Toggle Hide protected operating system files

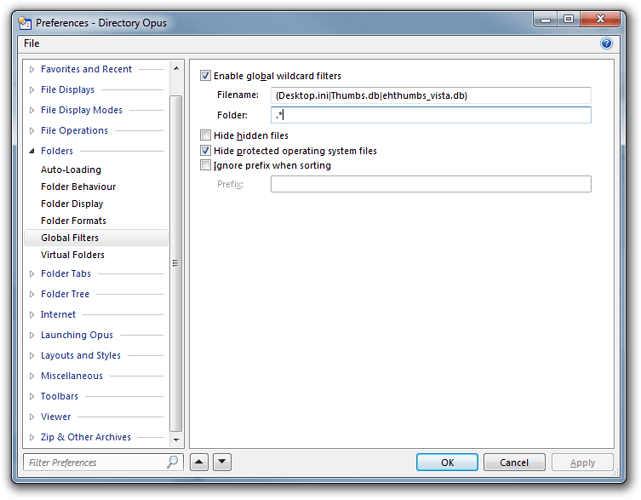click(205, 150)
